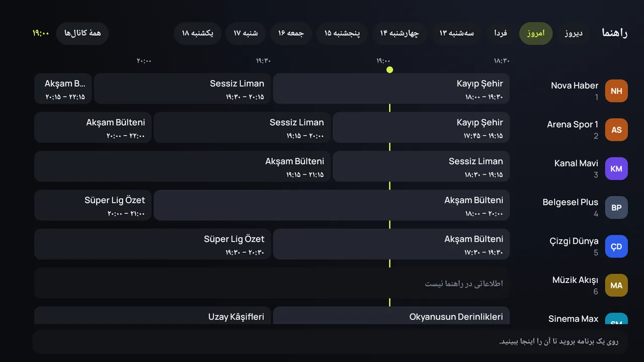The height and width of the screenshot is (362, 644).
Task: Switch to the سه‌شنبه ۱۳ tab
Action: pyautogui.click(x=456, y=33)
